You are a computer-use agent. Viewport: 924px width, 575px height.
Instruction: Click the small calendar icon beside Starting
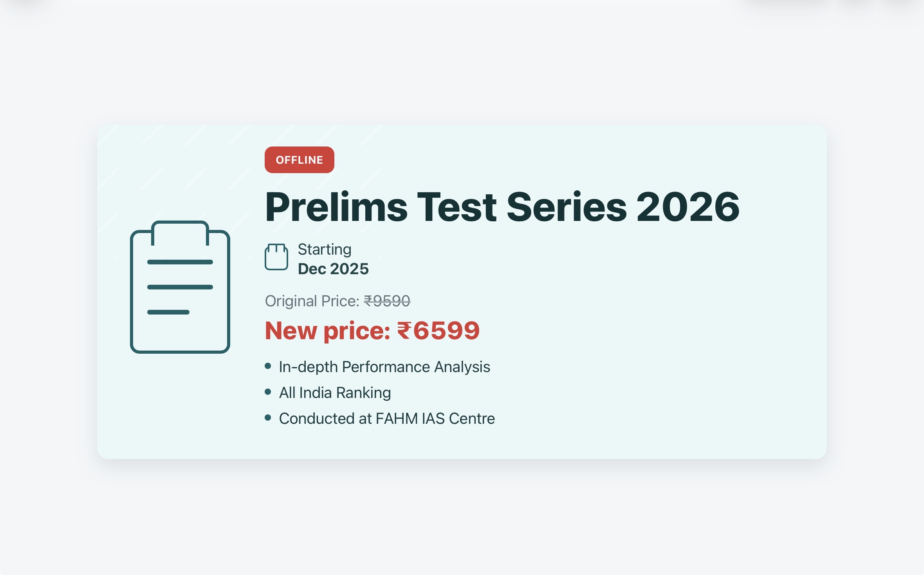pos(276,257)
